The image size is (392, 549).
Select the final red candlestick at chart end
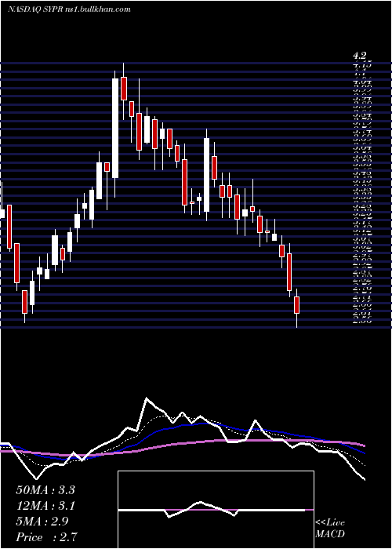click(297, 305)
